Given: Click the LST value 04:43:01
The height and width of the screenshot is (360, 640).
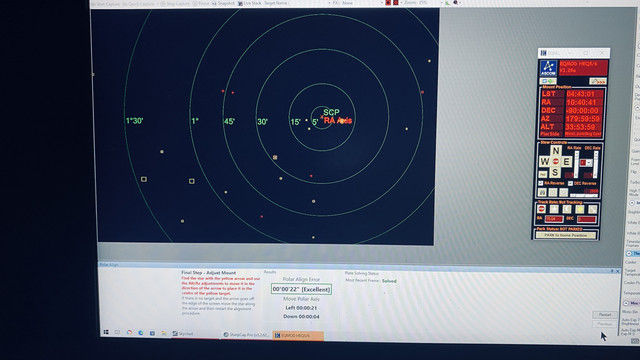Looking at the screenshot, I should click(x=580, y=94).
